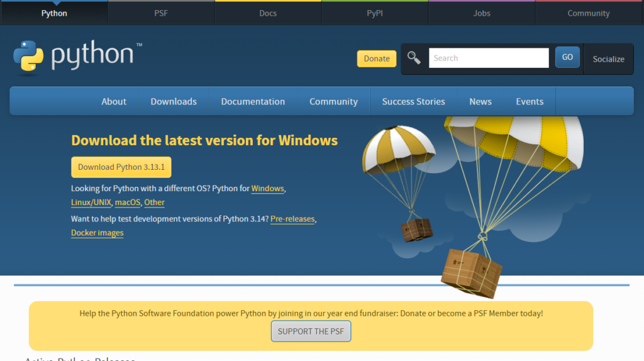The image size is (644, 361).
Task: Click the large parachute crate illustration
Action: click(472, 272)
